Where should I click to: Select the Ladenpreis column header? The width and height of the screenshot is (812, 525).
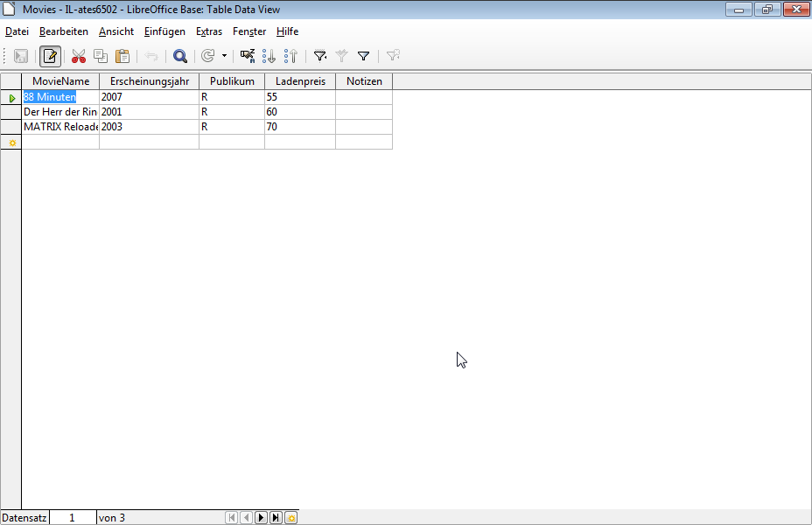click(x=300, y=81)
